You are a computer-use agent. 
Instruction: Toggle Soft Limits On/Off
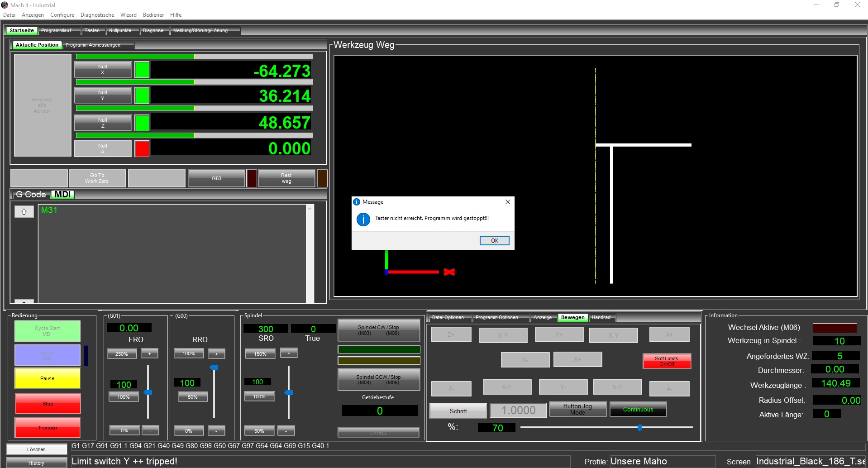pyautogui.click(x=666, y=361)
